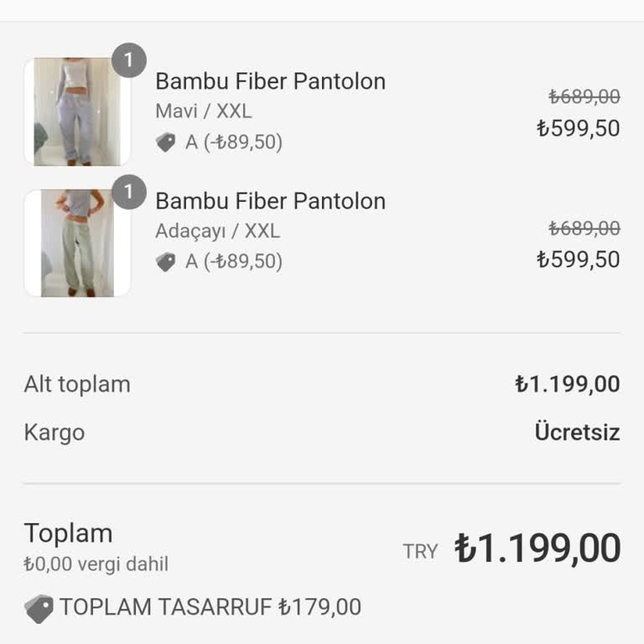Click the TOPLAM TASARRUF ₺179,00 text
Screen dimensions: 644x644
(210, 607)
